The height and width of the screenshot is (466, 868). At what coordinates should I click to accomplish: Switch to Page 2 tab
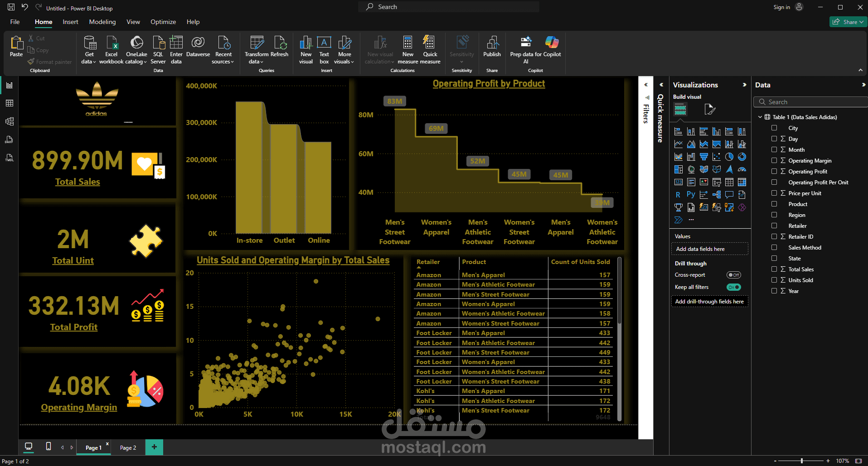pos(128,447)
